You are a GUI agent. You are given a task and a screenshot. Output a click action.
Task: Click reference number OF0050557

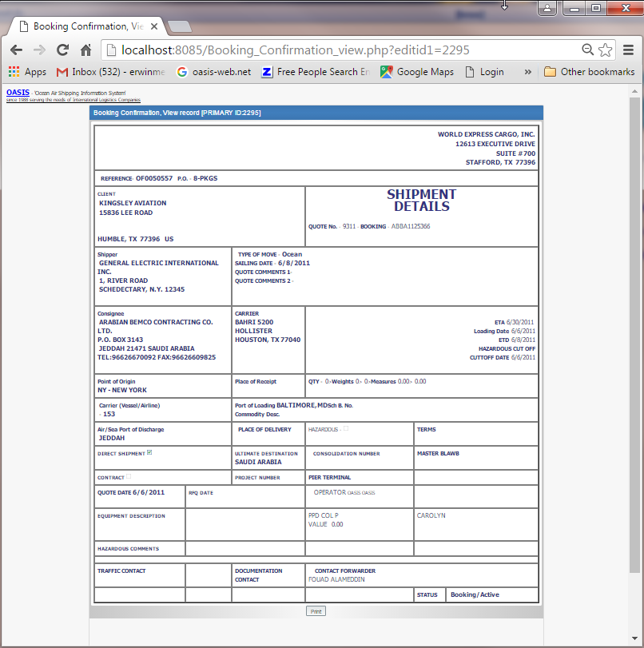click(154, 178)
